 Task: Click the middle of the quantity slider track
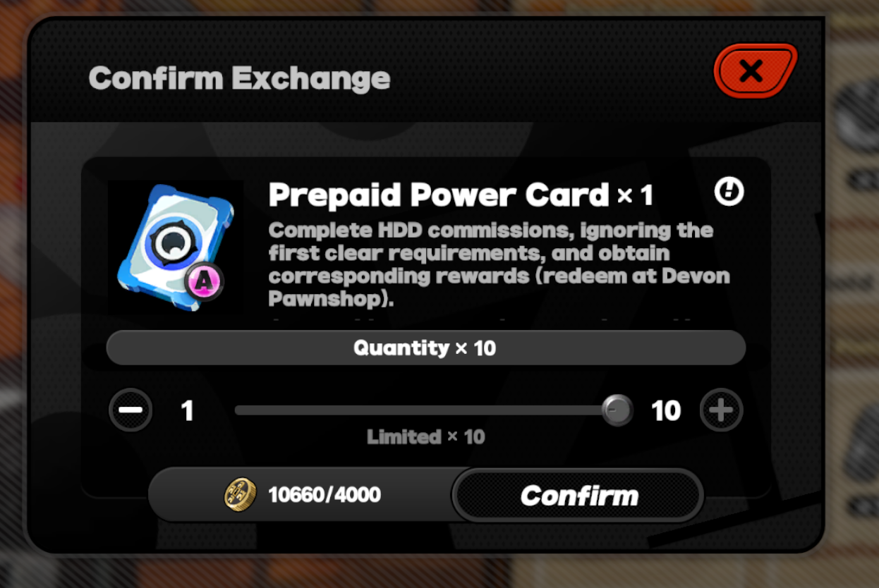coord(426,410)
